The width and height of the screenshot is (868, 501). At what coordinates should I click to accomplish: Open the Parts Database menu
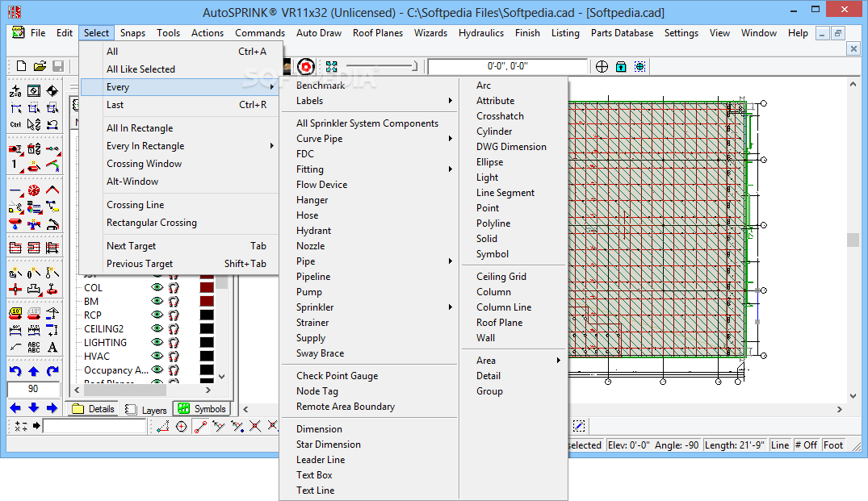pyautogui.click(x=622, y=33)
